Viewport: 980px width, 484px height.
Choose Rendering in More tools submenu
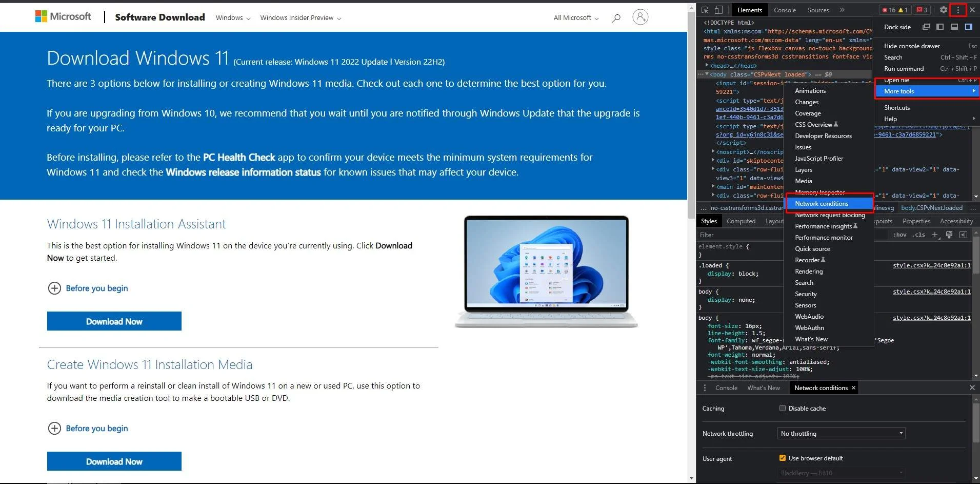point(829,272)
